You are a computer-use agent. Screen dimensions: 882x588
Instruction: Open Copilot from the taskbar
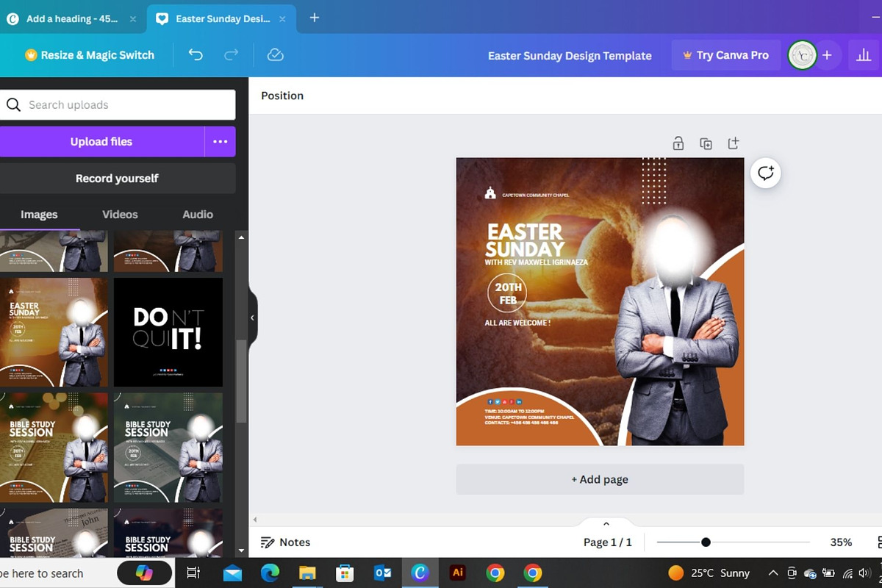[x=144, y=573]
